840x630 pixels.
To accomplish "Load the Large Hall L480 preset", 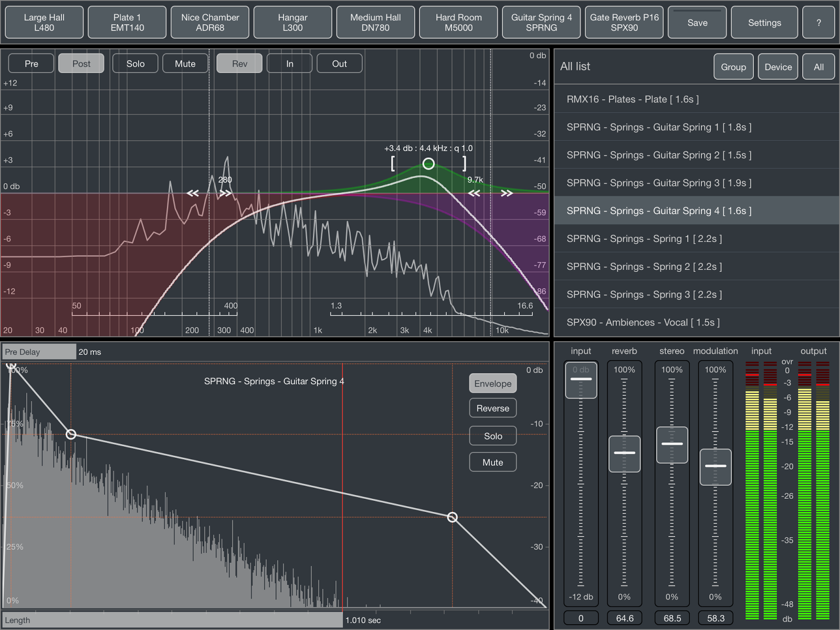I will tap(44, 23).
